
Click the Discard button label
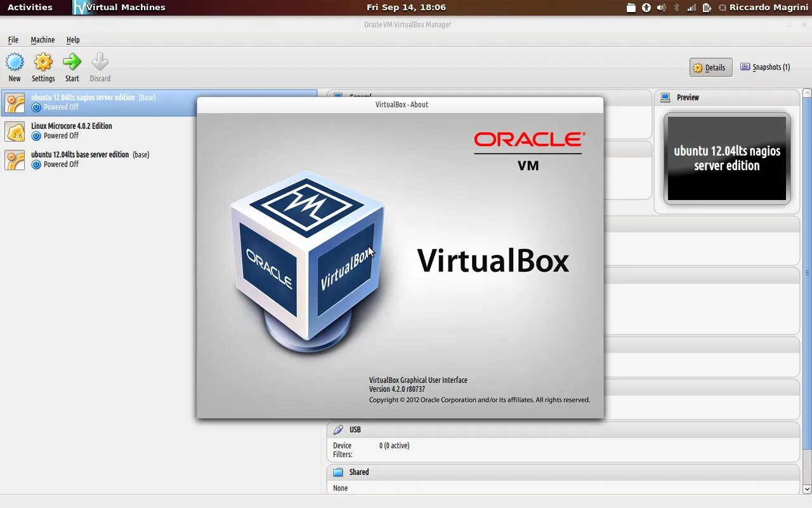[100, 79]
